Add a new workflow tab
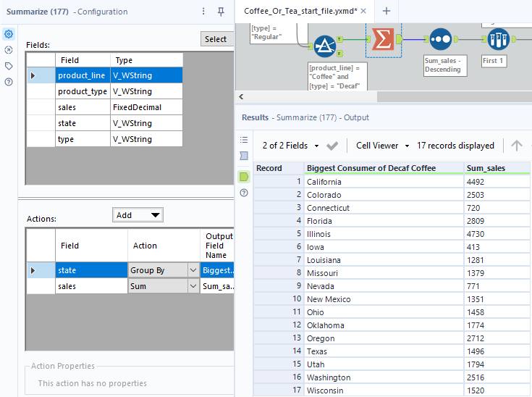 386,11
